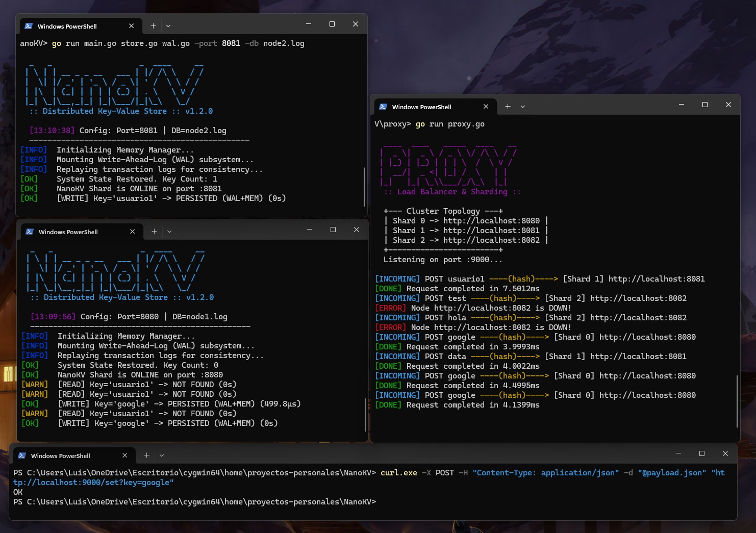Maximize the proxy PowerShell window
This screenshot has width=756, height=533.
coord(705,105)
